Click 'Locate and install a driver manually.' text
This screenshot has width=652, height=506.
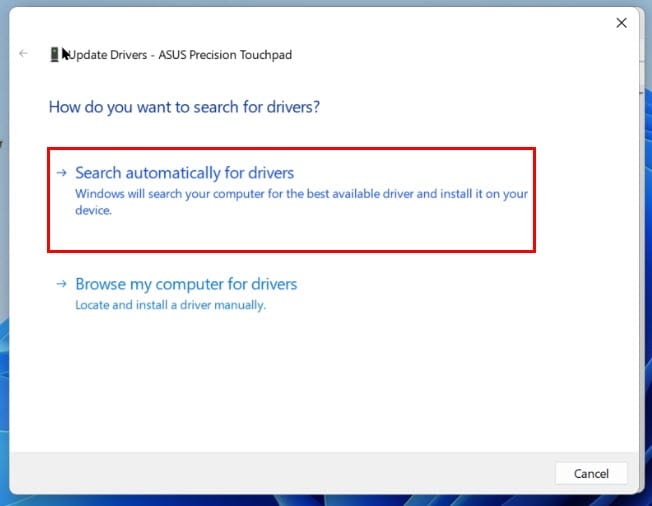[x=170, y=305]
